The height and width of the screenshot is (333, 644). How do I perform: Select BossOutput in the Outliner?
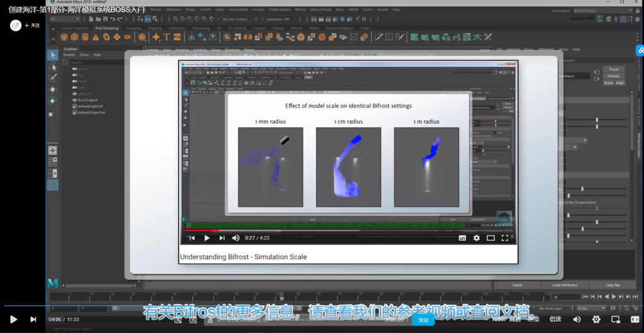pos(87,100)
